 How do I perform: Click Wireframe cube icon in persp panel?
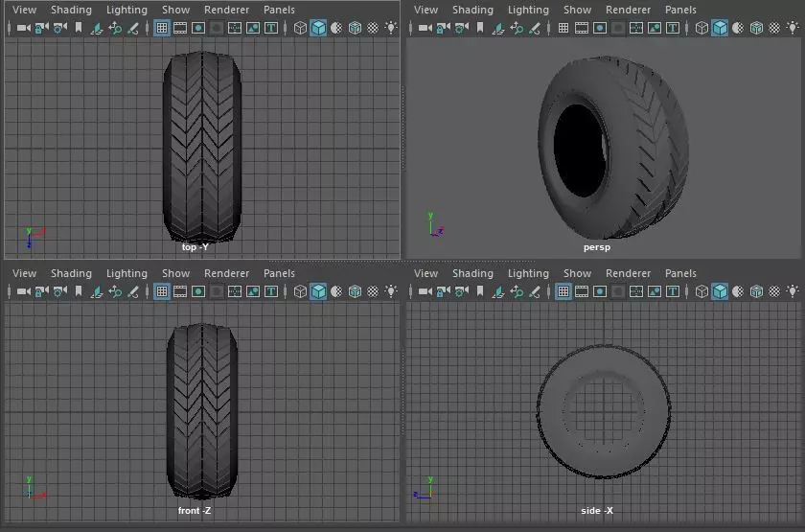click(x=701, y=28)
